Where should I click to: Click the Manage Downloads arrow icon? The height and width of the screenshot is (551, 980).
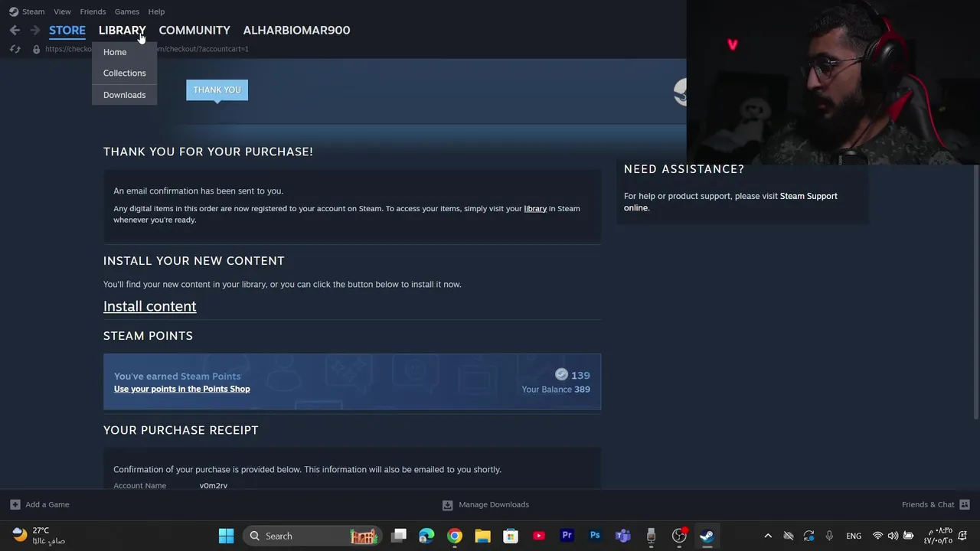coord(447,505)
